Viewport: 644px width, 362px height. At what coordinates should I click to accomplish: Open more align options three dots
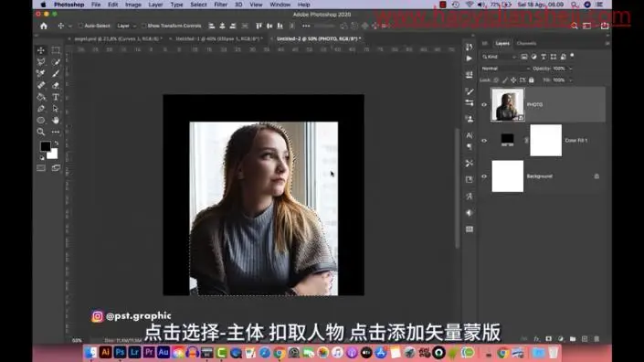pyautogui.click(x=306, y=26)
